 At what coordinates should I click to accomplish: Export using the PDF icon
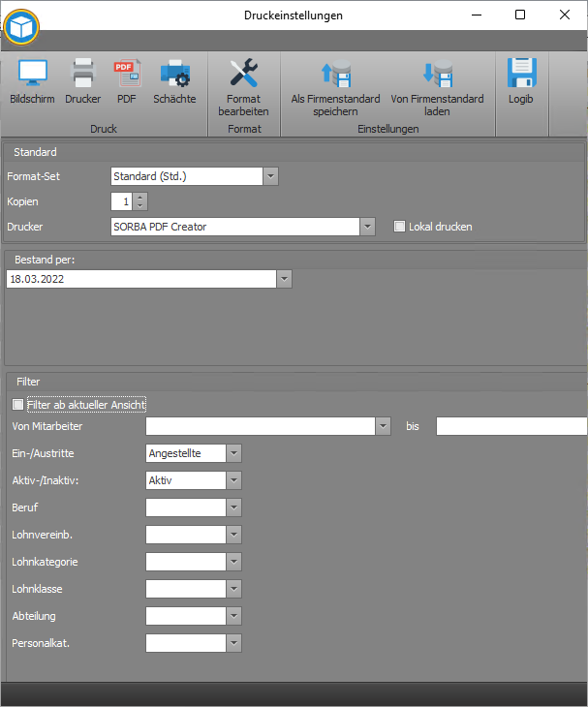pyautogui.click(x=127, y=76)
